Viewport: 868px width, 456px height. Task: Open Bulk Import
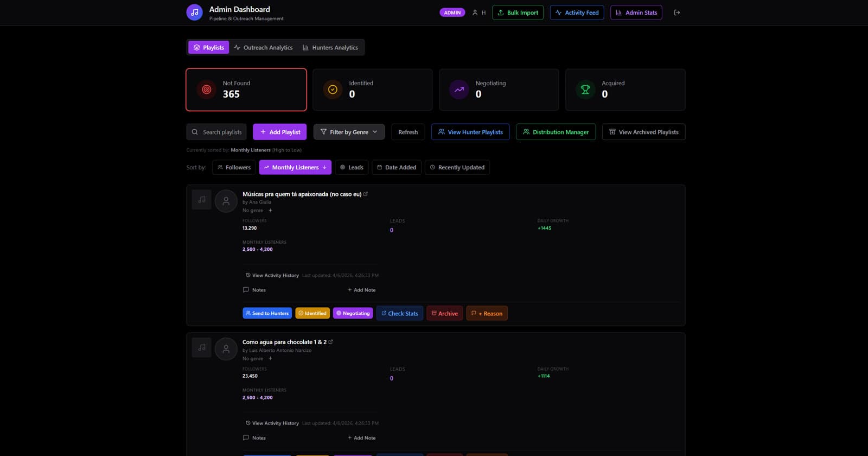518,12
